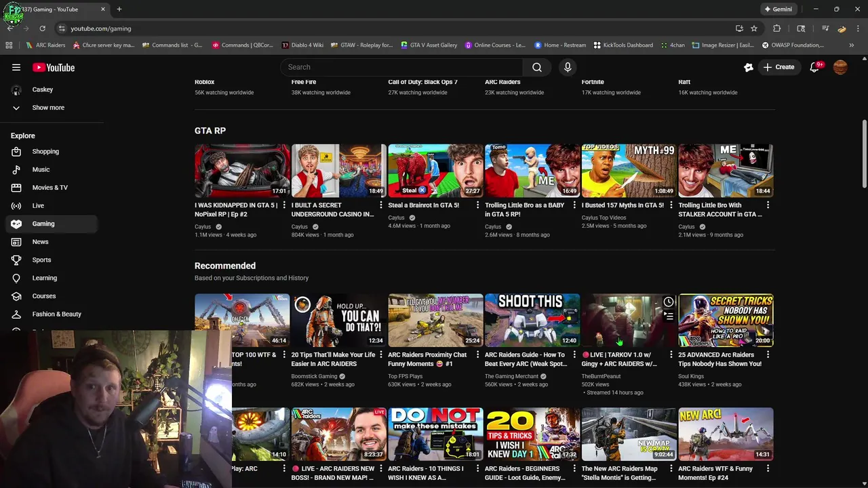Open KickTools Dashboard bookmark

(623, 45)
